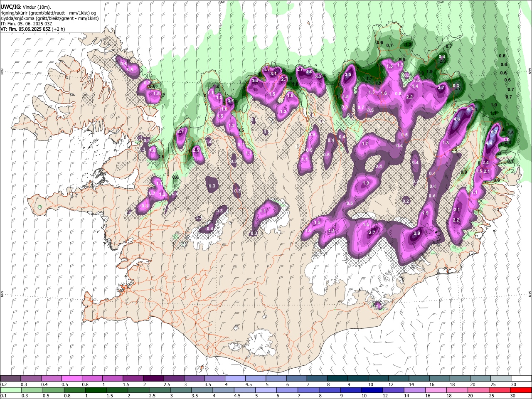Click the 'slydda/snjókoma' legend description line
The width and height of the screenshot is (532, 399).
tap(49, 18)
